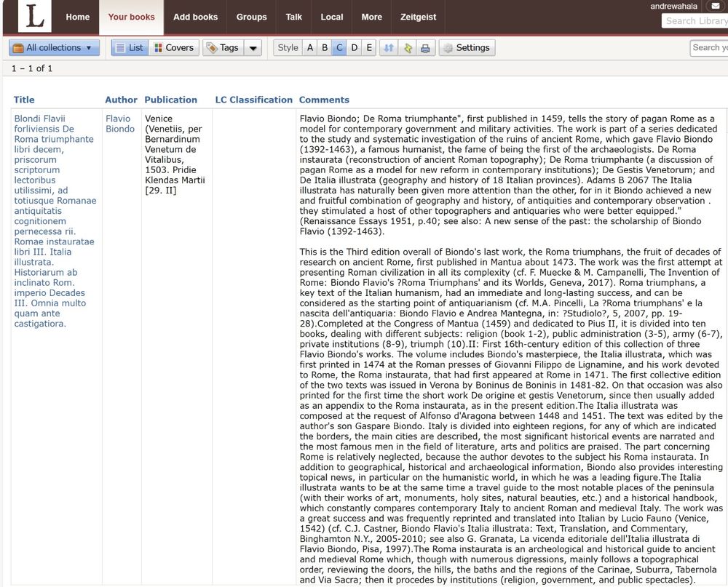Expand the dropdown arrow beside Tags
The image size is (728, 587).
253,48
